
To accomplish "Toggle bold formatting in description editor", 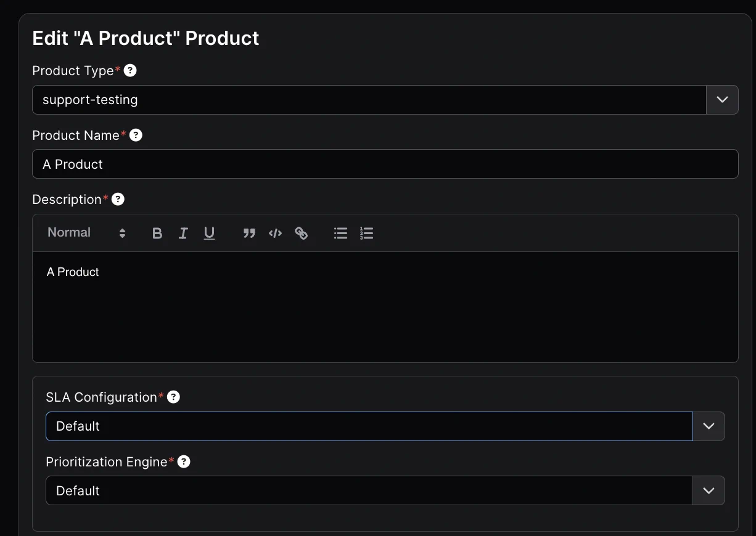I will pos(157,233).
